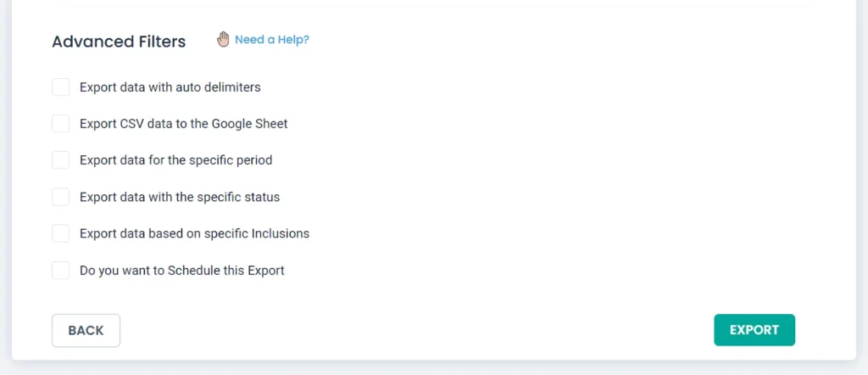Open the Need a Help? link

tap(271, 39)
